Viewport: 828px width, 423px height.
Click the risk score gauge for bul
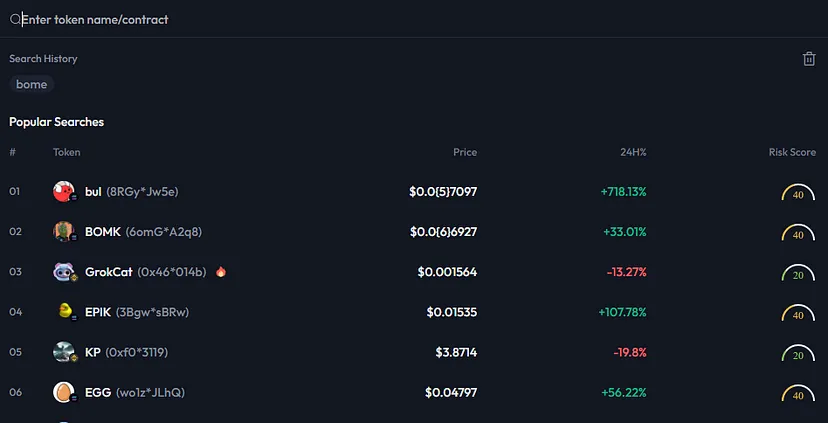(x=798, y=194)
